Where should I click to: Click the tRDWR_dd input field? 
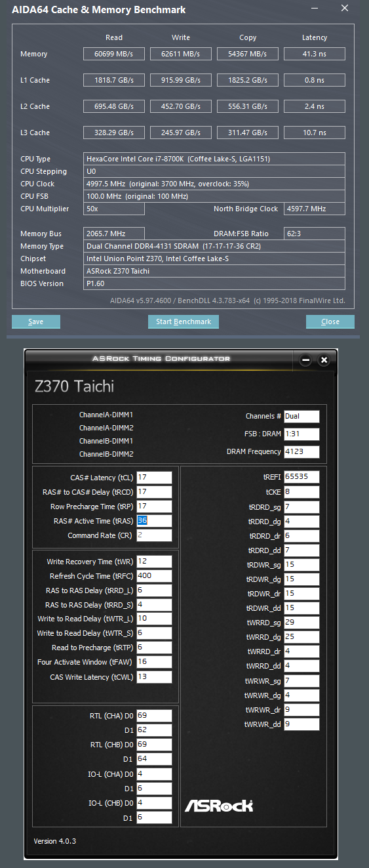point(301,608)
